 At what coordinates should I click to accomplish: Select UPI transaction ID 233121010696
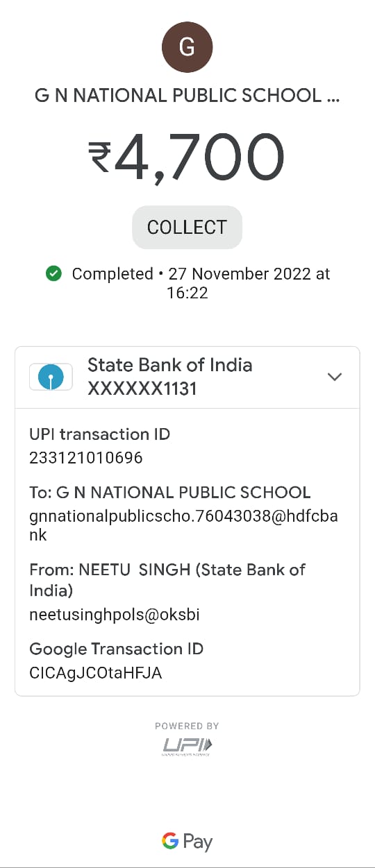(x=86, y=458)
